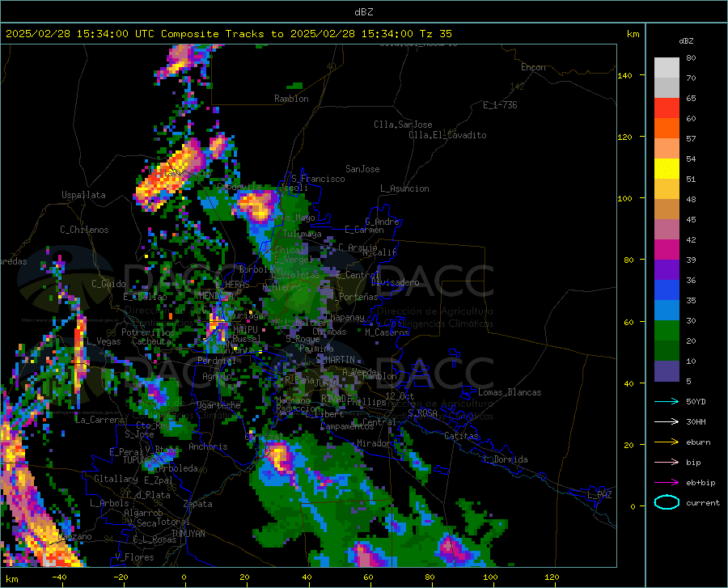Select the salmon 57 dBZ swatch
Viewport: 728px width, 588px height.
click(667, 149)
